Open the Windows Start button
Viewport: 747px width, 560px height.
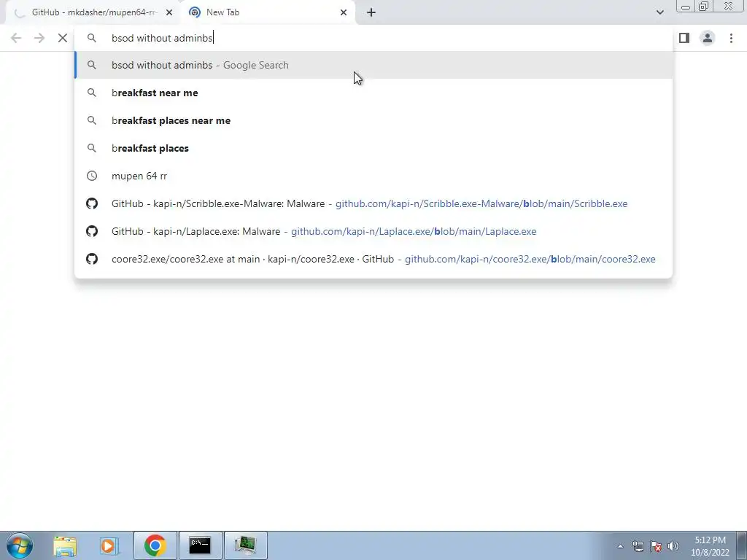pyautogui.click(x=20, y=545)
